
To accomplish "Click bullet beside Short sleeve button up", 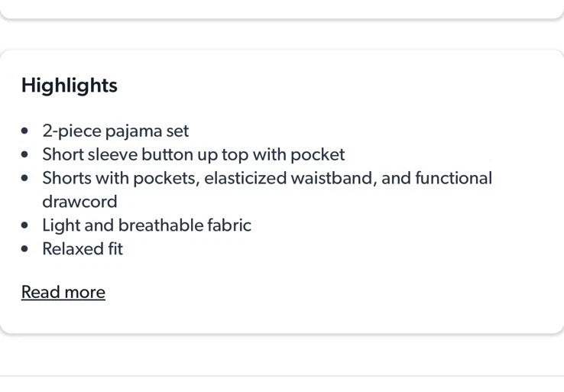I will [x=27, y=155].
